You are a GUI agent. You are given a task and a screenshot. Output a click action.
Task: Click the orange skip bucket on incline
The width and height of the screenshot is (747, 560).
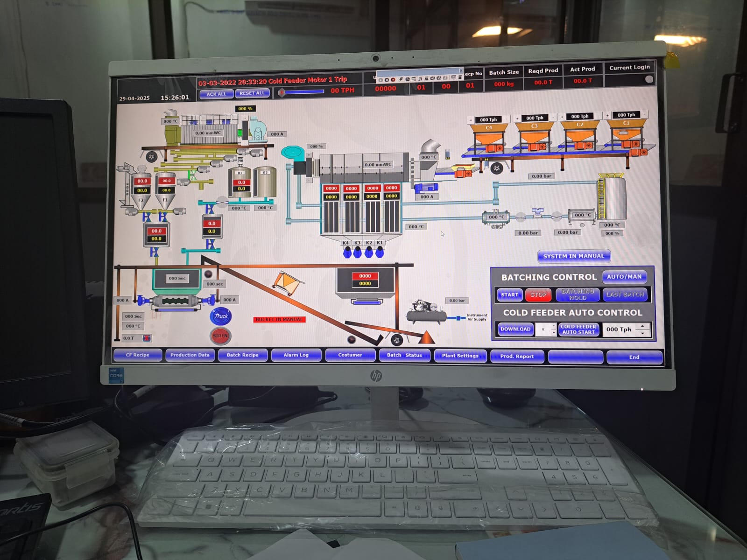click(287, 282)
